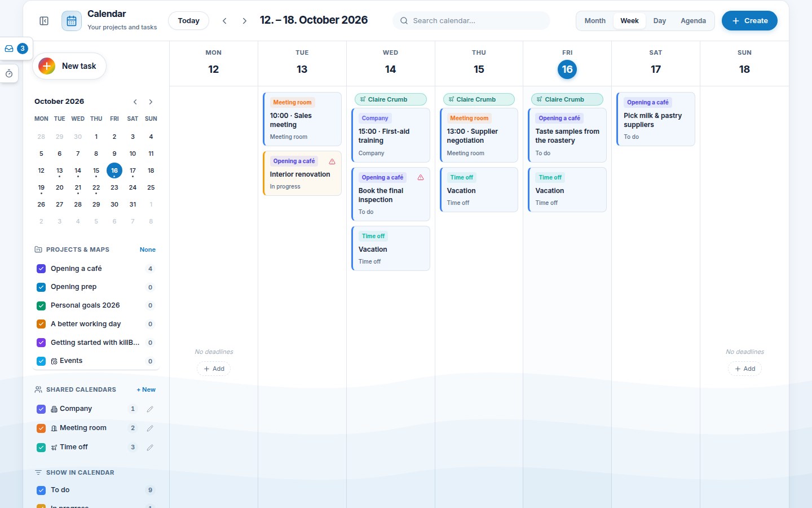Go to next week arrow

tap(245, 21)
